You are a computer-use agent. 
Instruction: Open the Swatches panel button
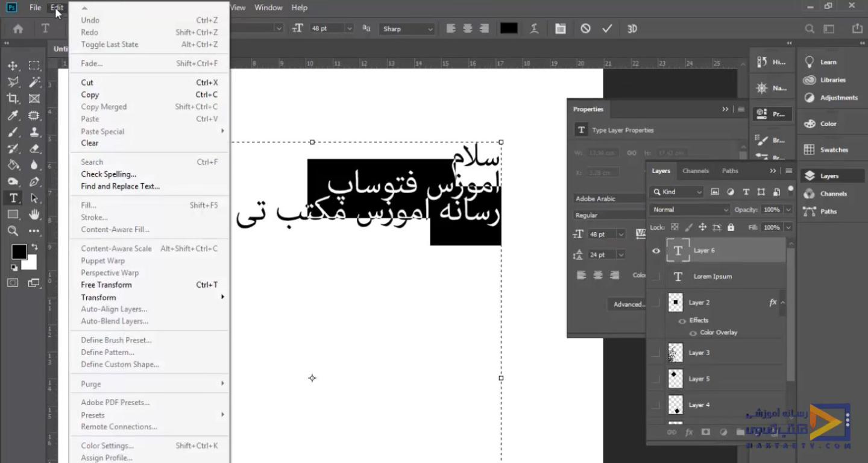coord(826,150)
